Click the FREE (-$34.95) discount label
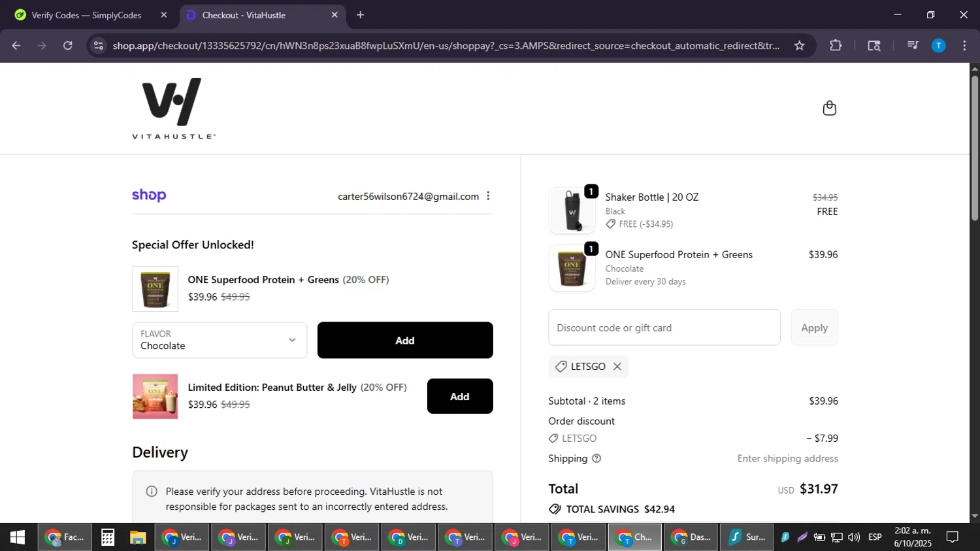The width and height of the screenshot is (980, 551). point(645,224)
